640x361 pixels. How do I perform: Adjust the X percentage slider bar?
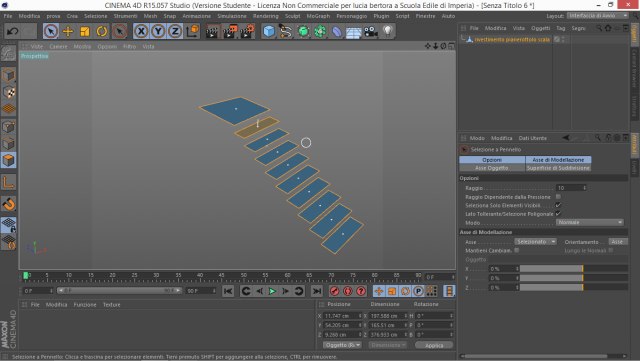(573, 269)
